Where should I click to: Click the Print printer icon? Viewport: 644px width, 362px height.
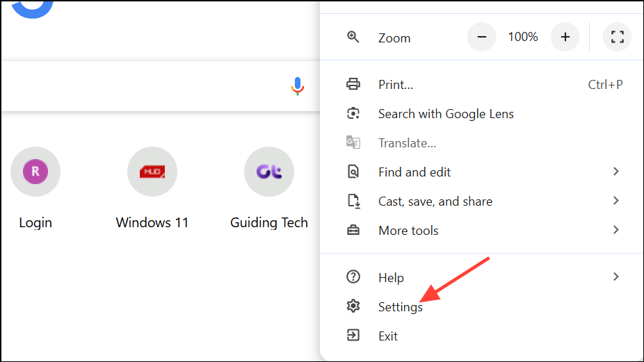tap(353, 85)
